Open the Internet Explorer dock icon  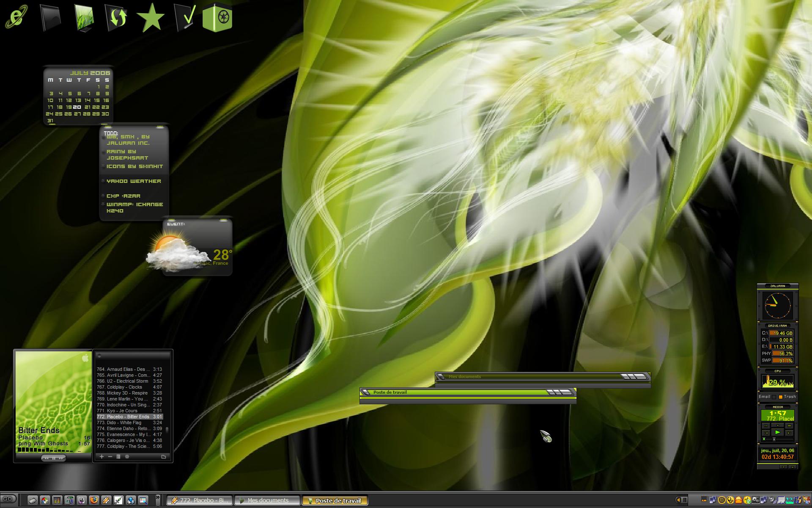17,17
